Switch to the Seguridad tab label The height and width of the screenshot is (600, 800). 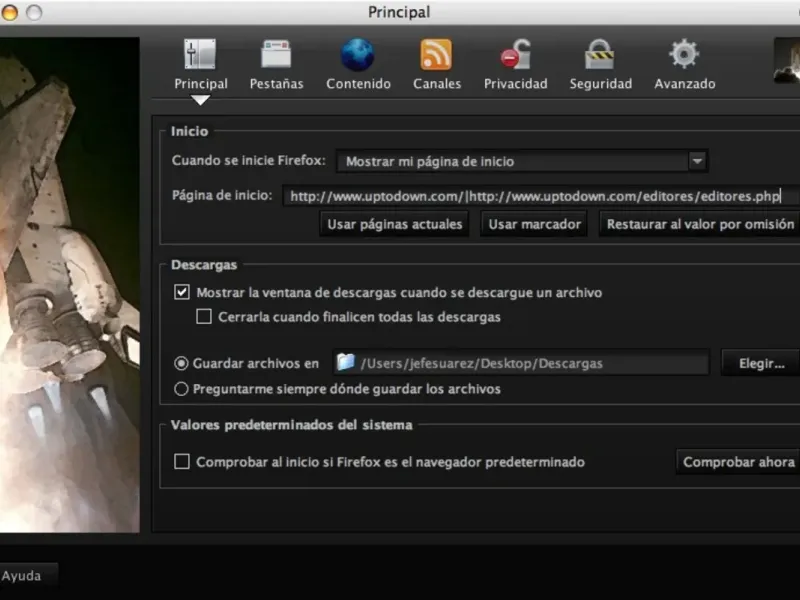[601, 84]
